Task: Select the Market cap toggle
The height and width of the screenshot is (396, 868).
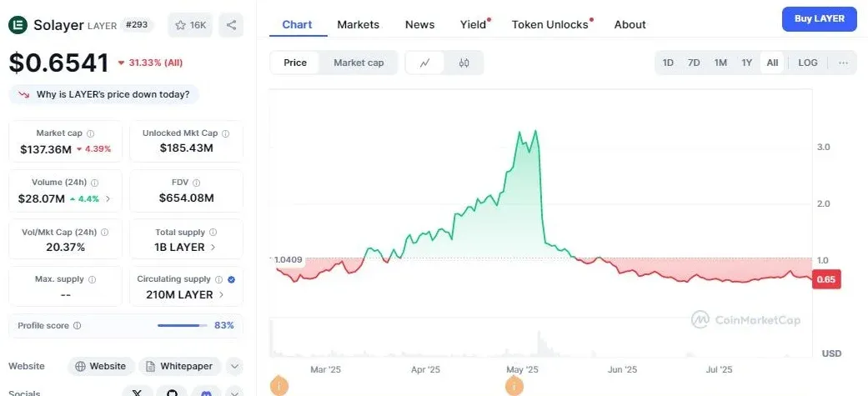Action: 359,63
